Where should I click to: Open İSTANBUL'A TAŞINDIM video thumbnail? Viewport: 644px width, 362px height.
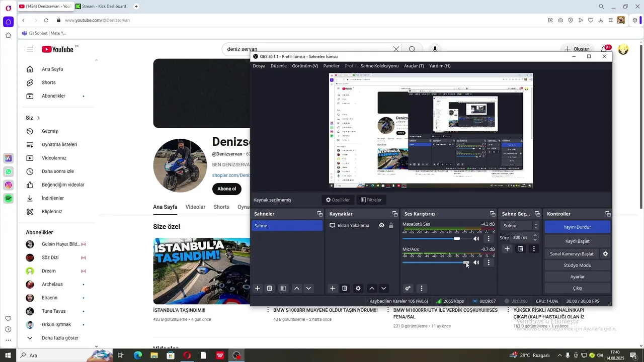point(202,270)
